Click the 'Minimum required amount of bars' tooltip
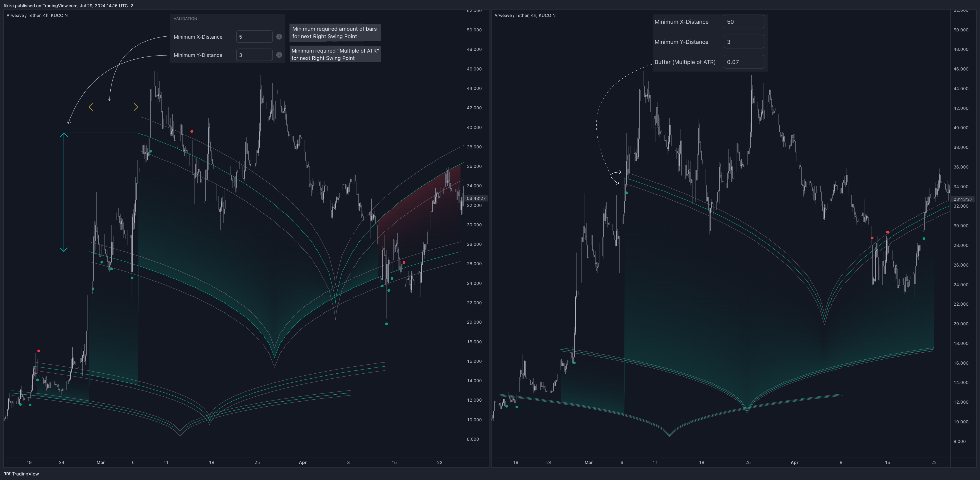Viewport: 980px width, 480px height. pos(335,33)
